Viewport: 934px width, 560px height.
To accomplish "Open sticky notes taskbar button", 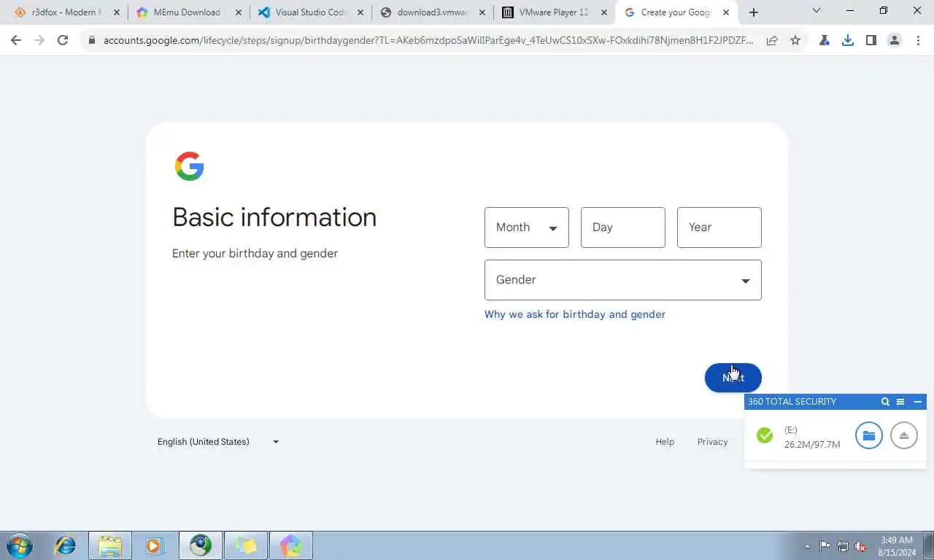I will tap(245, 545).
